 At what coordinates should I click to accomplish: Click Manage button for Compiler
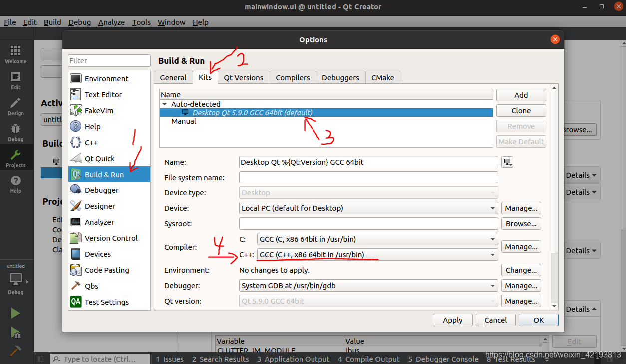click(521, 246)
